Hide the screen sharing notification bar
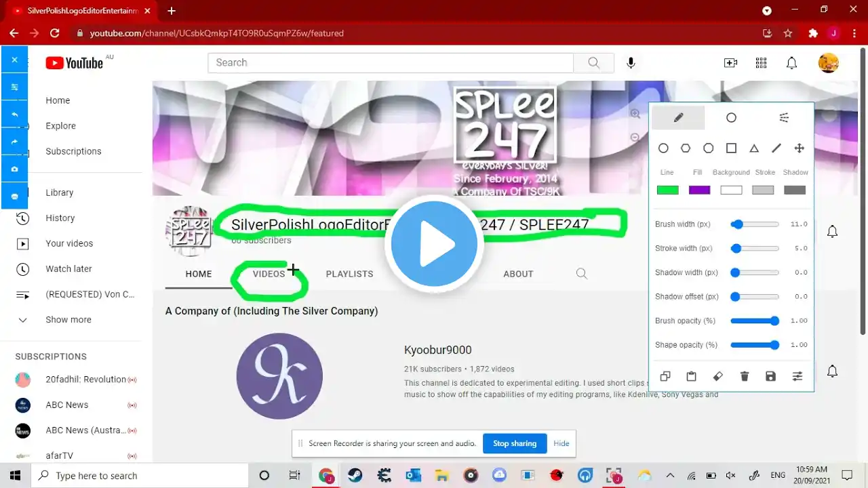The height and width of the screenshot is (488, 868). 561,443
